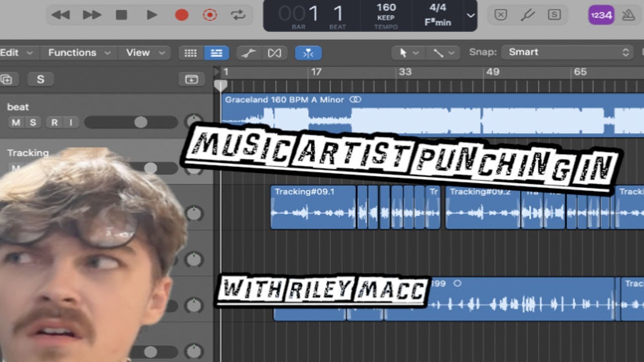Adjust the beat track volume slider
The width and height of the screenshot is (644, 362).
(131, 122)
